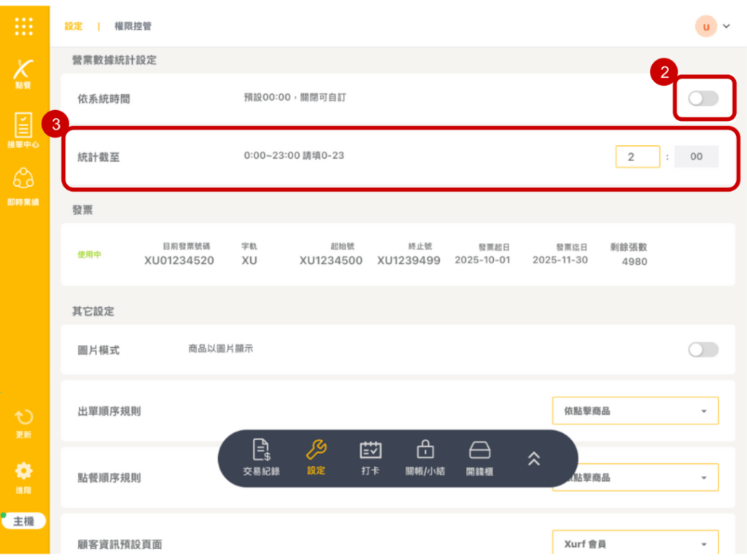Open 進階 advanced gear icon
The image size is (747, 560).
tap(24, 476)
